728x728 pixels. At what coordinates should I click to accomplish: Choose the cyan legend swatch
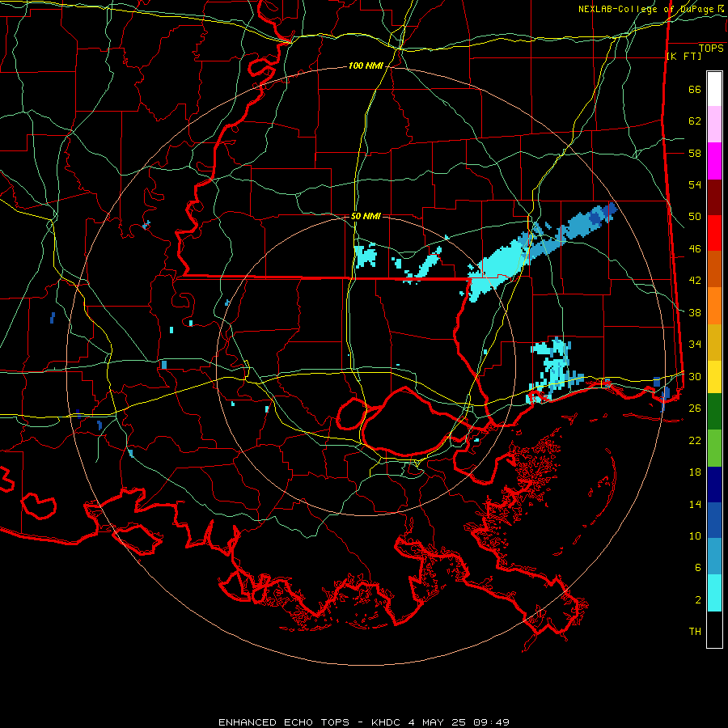(714, 593)
